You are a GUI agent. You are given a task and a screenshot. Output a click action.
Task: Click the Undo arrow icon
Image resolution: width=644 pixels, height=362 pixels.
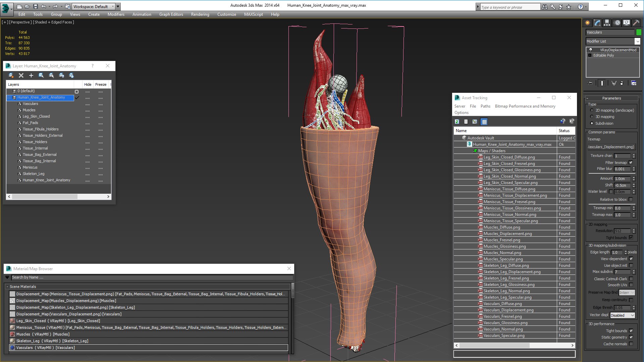(44, 6)
